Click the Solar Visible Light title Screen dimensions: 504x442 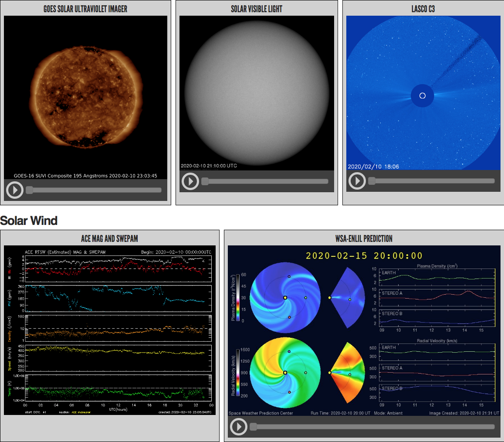pyautogui.click(x=257, y=9)
